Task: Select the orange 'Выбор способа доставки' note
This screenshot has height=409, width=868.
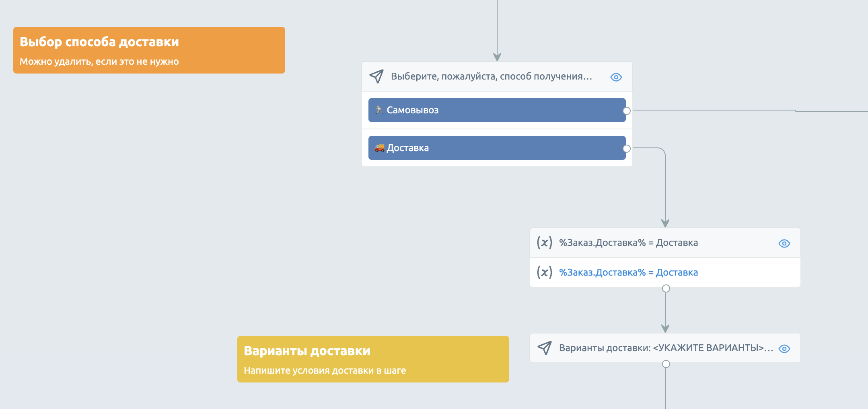Action: pyautogui.click(x=149, y=50)
